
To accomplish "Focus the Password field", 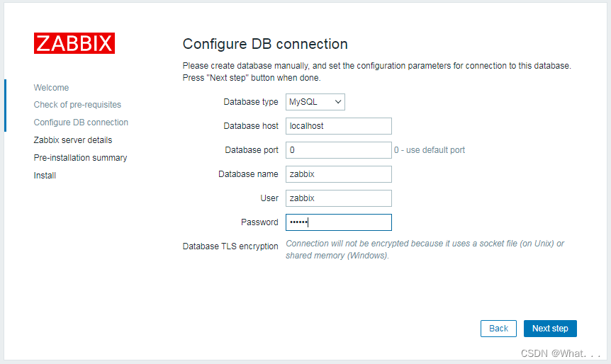I will tap(339, 222).
